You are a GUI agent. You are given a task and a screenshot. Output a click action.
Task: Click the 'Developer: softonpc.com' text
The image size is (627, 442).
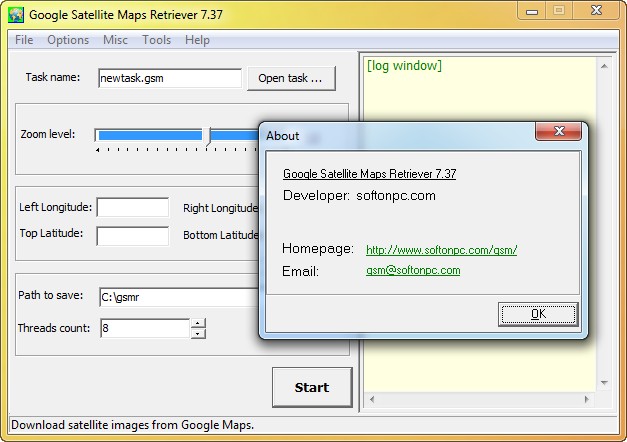[x=359, y=196]
